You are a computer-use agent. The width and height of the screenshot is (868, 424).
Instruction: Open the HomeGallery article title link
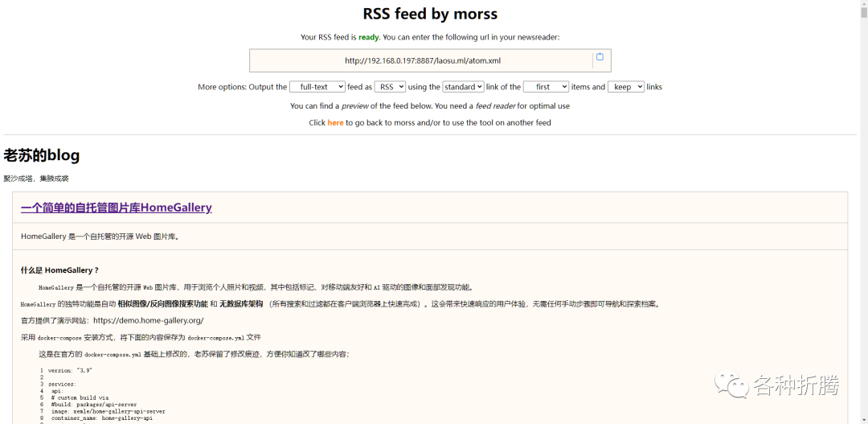click(x=117, y=208)
